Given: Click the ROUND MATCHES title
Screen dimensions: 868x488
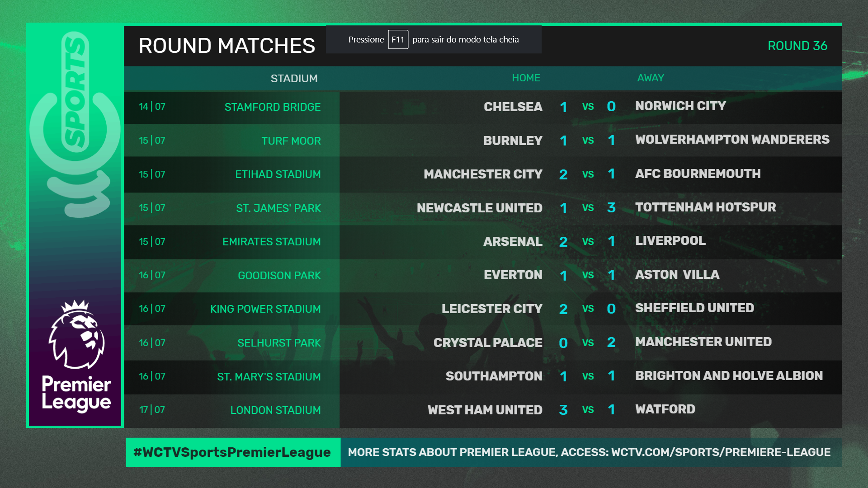Looking at the screenshot, I should pyautogui.click(x=226, y=46).
